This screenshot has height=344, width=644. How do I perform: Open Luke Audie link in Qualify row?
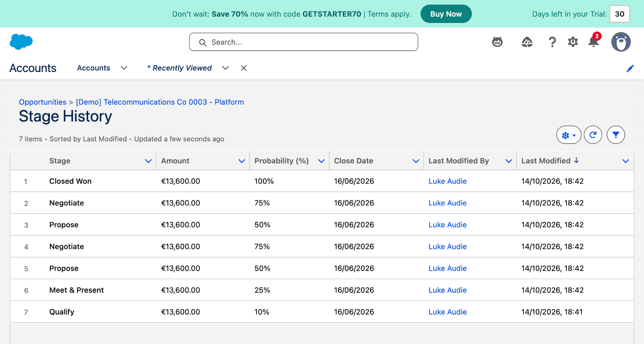[x=448, y=312]
